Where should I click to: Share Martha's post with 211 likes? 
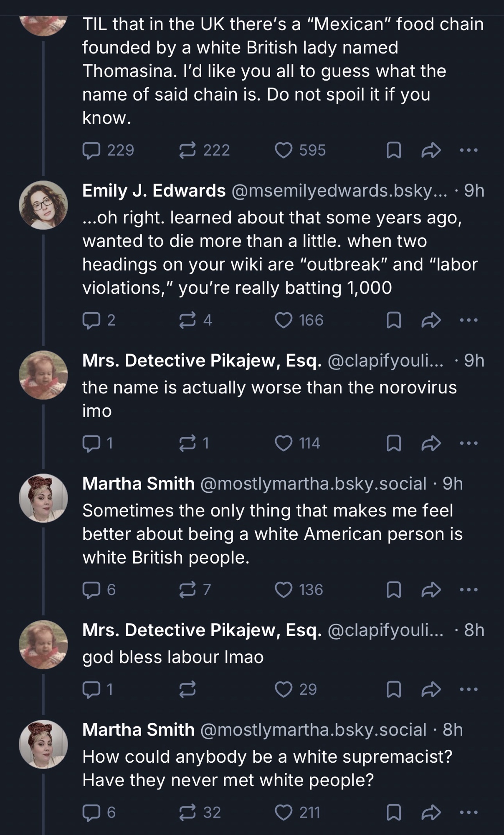(x=431, y=812)
